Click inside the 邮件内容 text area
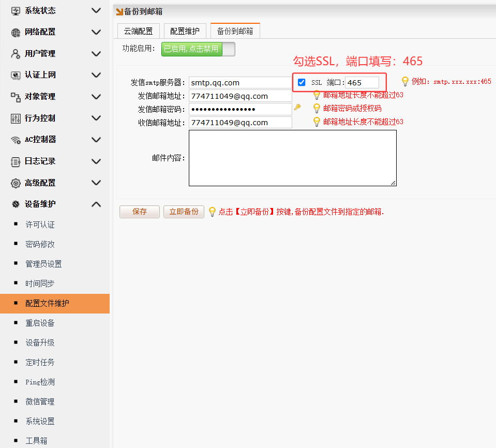The width and height of the screenshot is (496, 448). pos(293,158)
